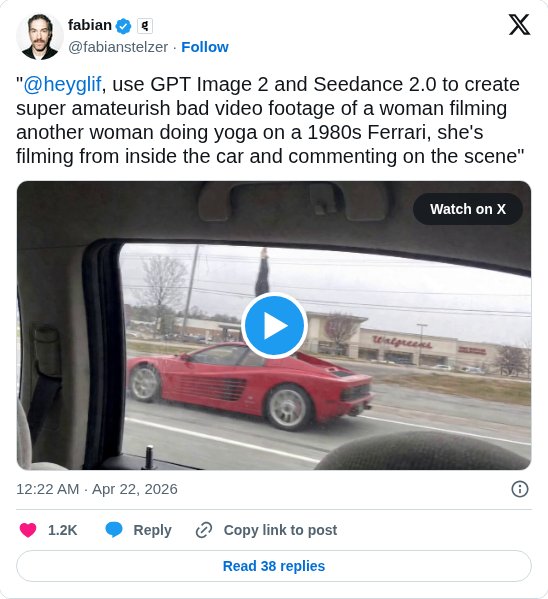Open the 12:22 AM Apr 22 timestamp
This screenshot has width=548, height=599.
(x=97, y=489)
